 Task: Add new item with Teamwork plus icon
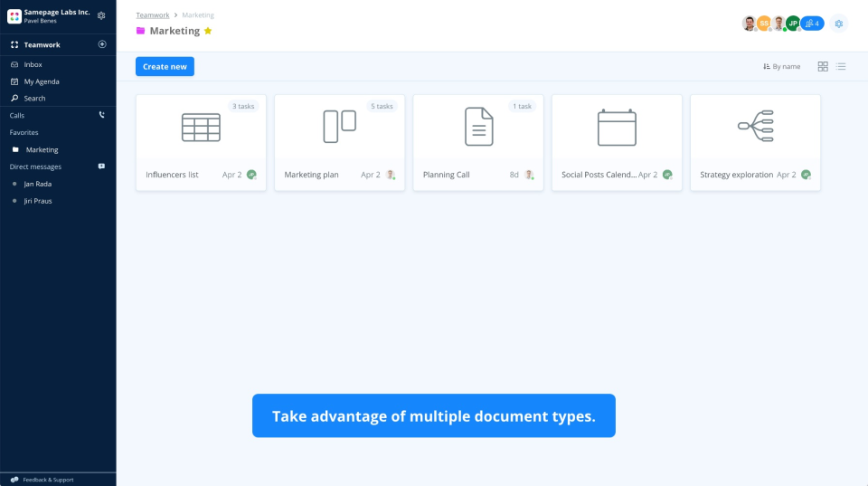click(102, 44)
